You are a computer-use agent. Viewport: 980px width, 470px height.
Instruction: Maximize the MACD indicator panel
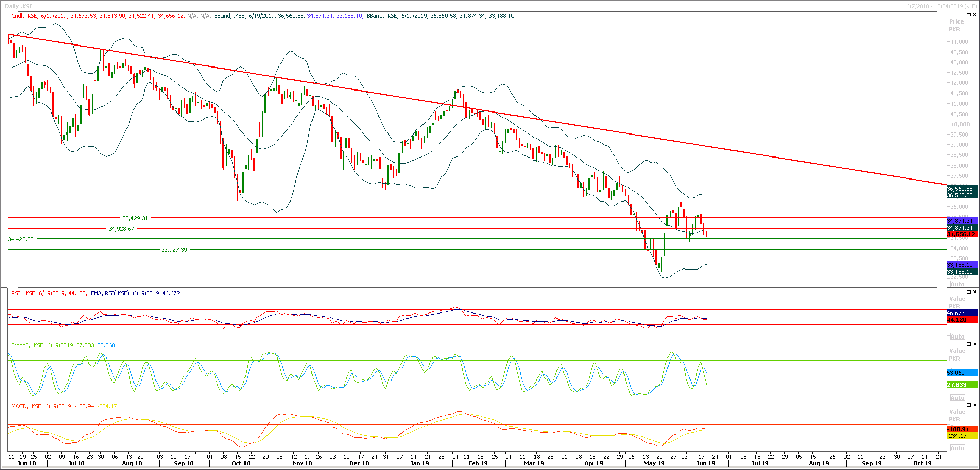(x=969, y=405)
